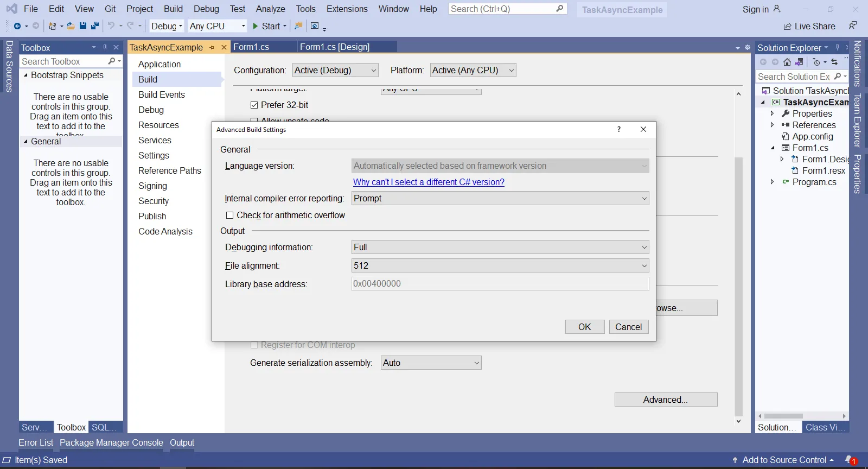Image resolution: width=868 pixels, height=469 pixels.
Task: Click OK in Advanced Build Settings
Action: [585, 327]
